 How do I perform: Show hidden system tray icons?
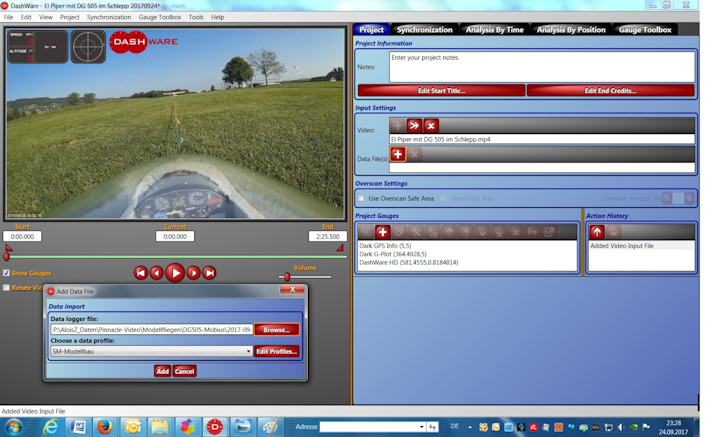coord(470,427)
